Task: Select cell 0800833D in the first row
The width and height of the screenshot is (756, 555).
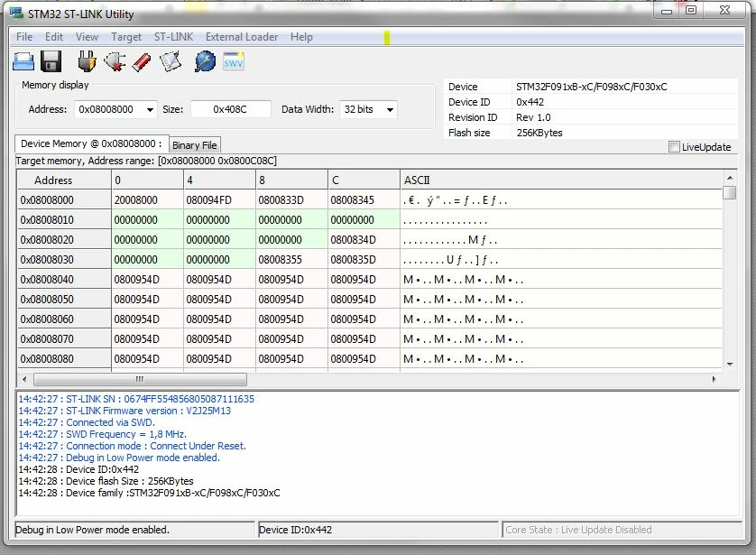Action: [291, 199]
